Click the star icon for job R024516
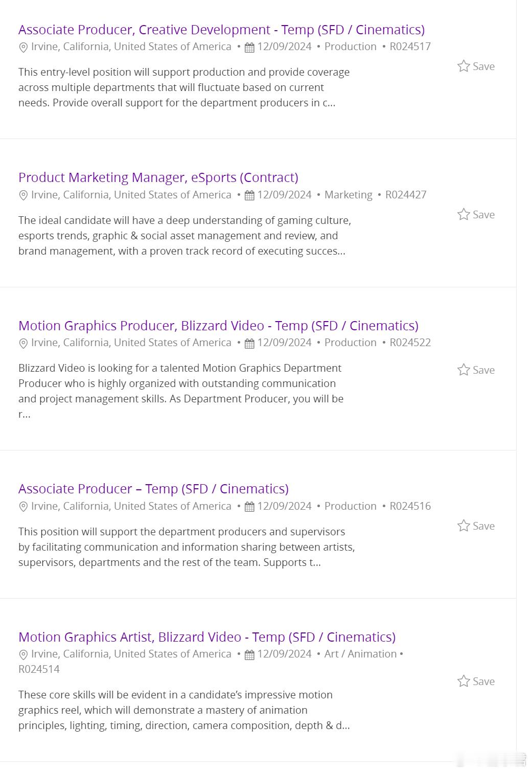The image size is (532, 772). [464, 526]
